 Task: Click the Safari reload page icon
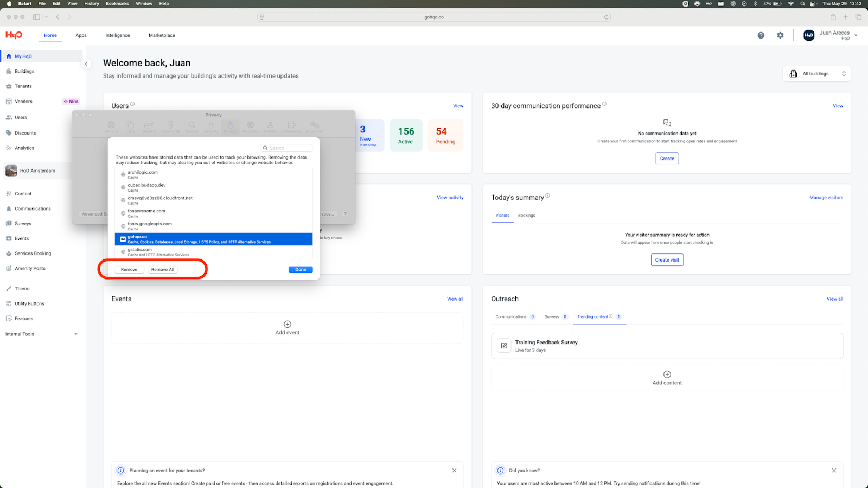click(606, 17)
